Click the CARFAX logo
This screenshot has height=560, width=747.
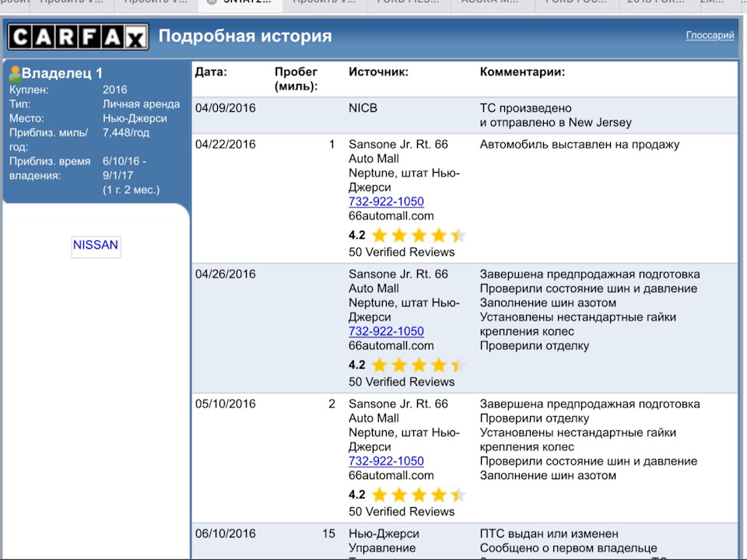[x=78, y=37]
